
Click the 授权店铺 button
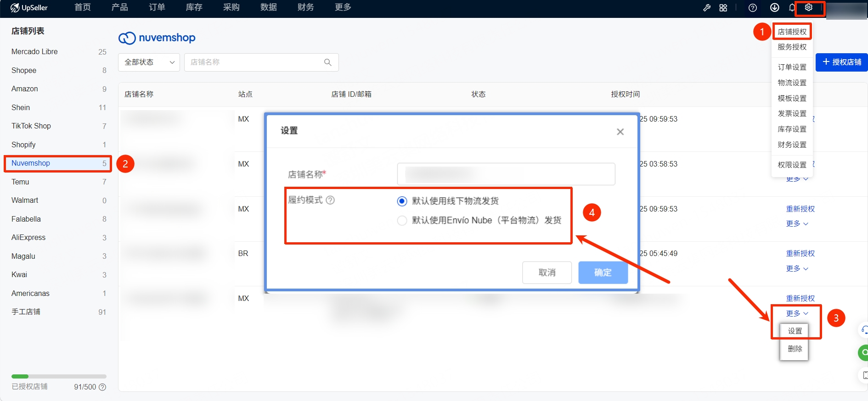click(842, 62)
